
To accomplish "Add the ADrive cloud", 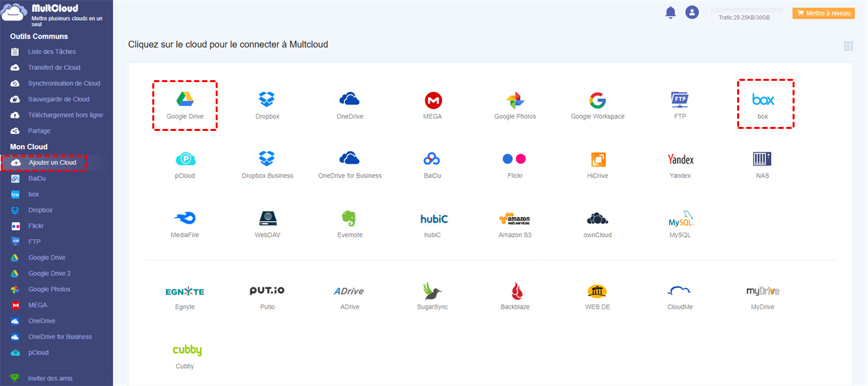I will coord(350,297).
